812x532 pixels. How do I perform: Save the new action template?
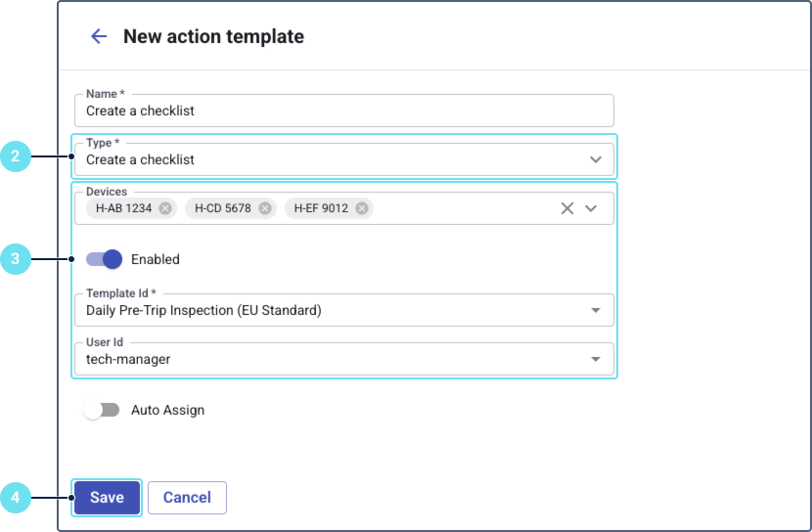pos(107,498)
